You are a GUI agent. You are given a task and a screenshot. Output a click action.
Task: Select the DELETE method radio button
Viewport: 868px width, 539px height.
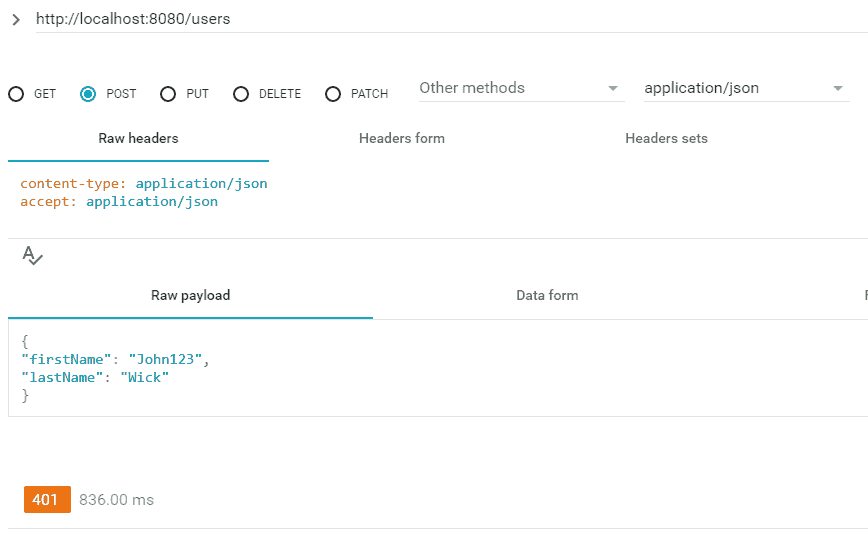[x=241, y=94]
